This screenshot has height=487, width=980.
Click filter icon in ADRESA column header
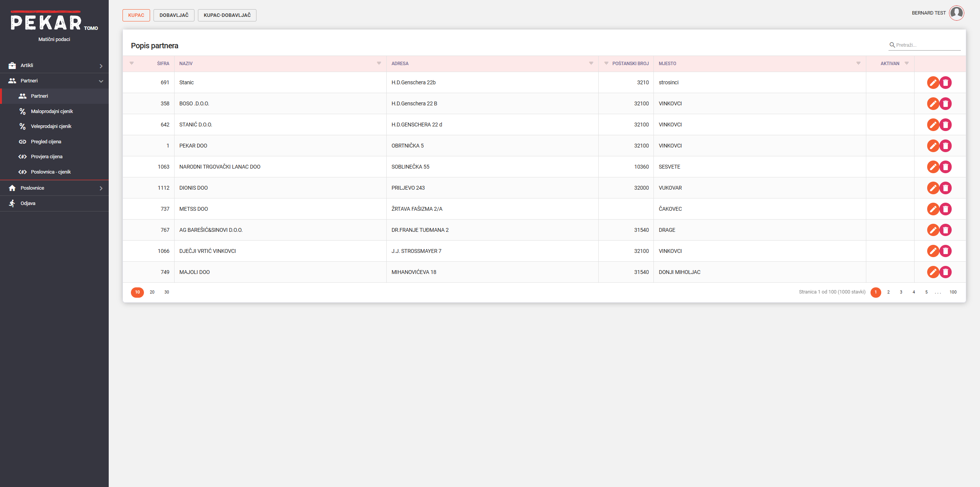tap(591, 64)
